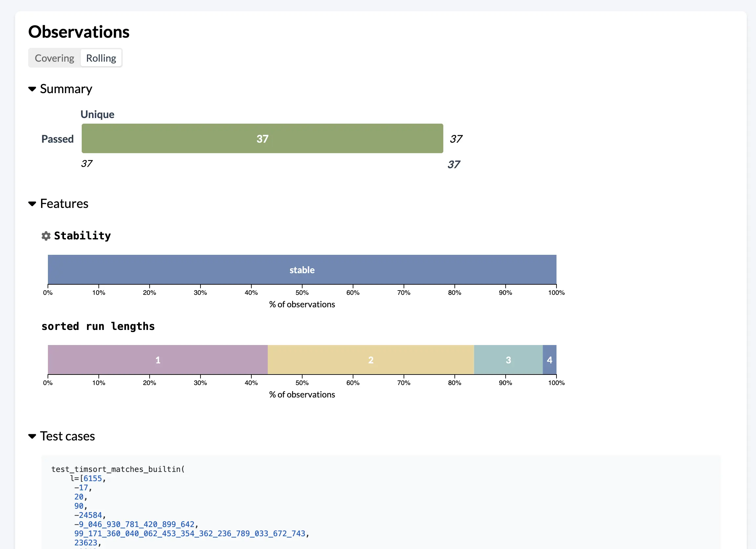
Task: Click the gear icon beside Stability
Action: click(46, 236)
